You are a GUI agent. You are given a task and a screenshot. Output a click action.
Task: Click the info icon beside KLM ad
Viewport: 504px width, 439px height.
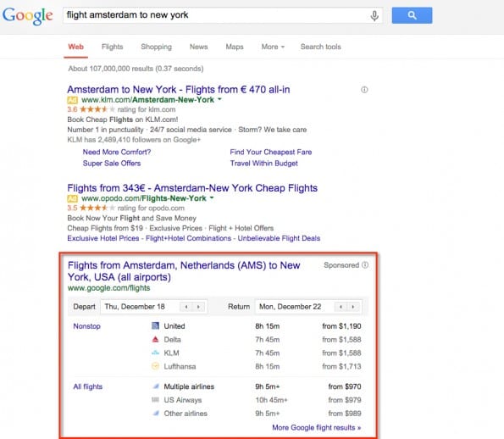click(x=364, y=90)
